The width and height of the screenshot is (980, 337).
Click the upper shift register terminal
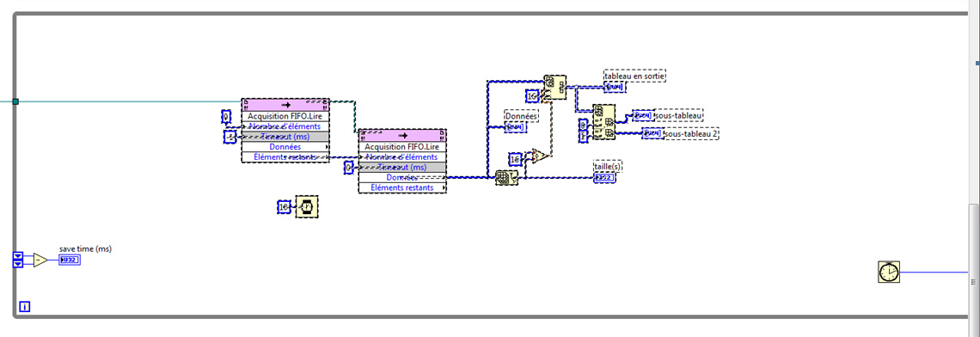click(x=18, y=255)
